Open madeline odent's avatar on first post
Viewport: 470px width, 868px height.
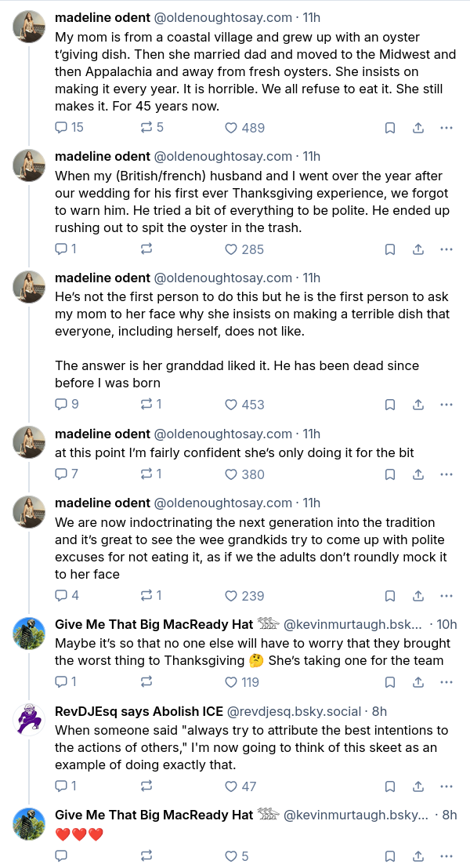pyautogui.click(x=29, y=28)
